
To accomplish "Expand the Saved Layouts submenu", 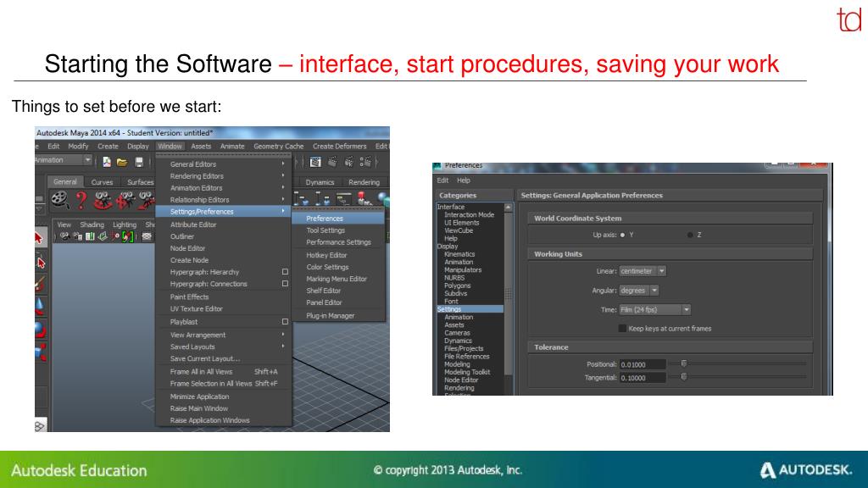I will click(x=224, y=347).
